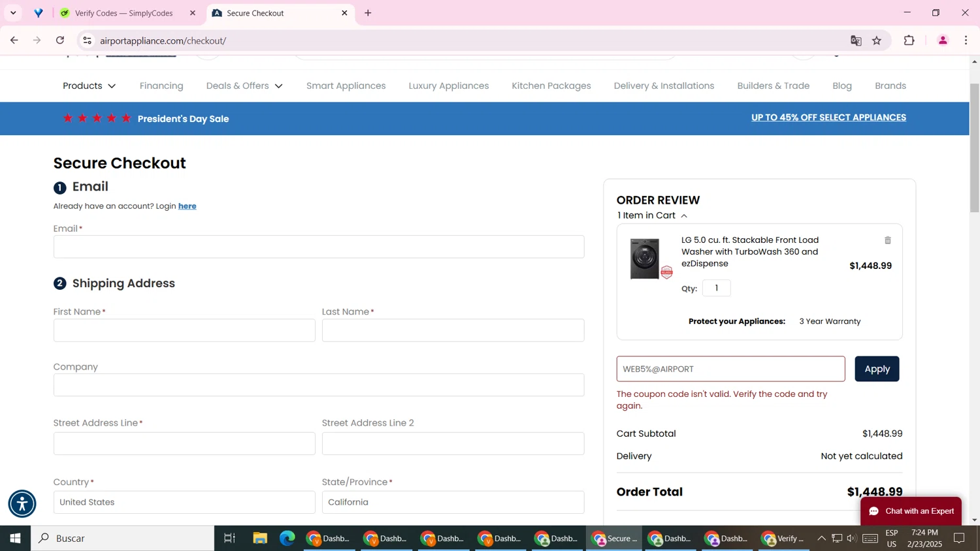Screen dimensions: 980x551
Task: Click Up to 45% Off Select Appliances link
Action: [828, 118]
